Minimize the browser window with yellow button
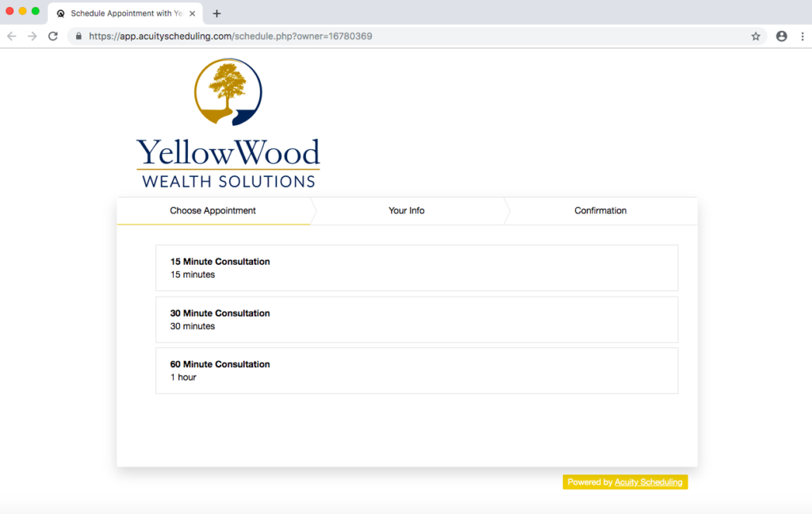Image resolution: width=812 pixels, height=514 pixels. pyautogui.click(x=23, y=11)
